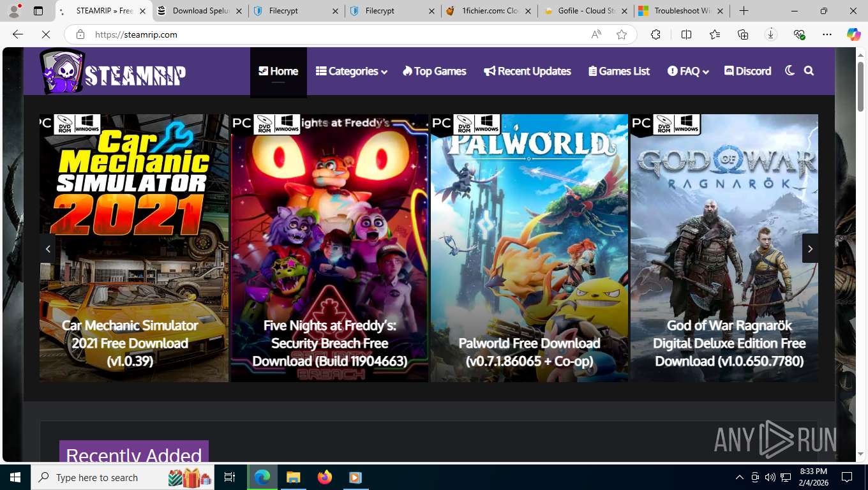The width and height of the screenshot is (868, 490).
Task: Open Read Aloud in address bar
Action: [596, 34]
